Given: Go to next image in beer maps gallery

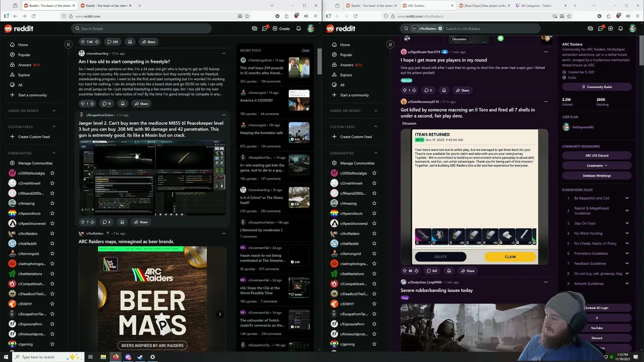Looking at the screenshot, I should 219,314.
